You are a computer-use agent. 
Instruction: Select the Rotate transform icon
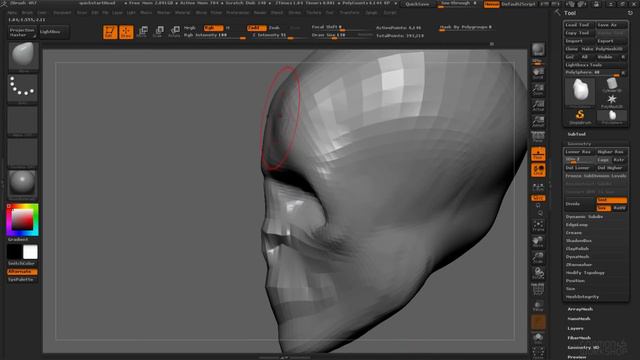point(174,31)
